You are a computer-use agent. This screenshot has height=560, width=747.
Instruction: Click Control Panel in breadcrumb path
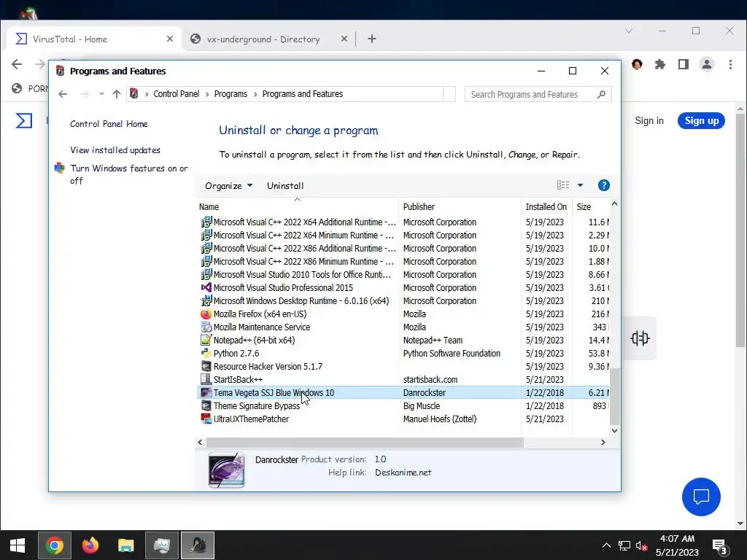pos(177,94)
